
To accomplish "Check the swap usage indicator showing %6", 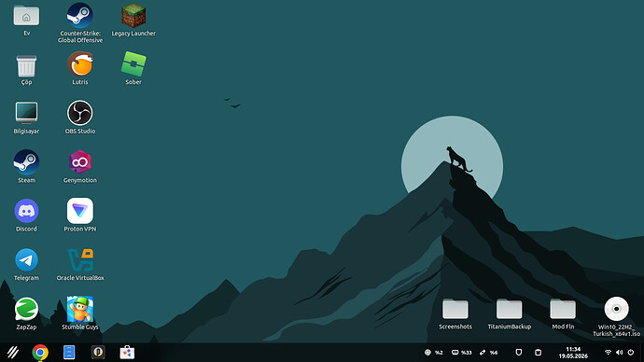I will (488, 352).
